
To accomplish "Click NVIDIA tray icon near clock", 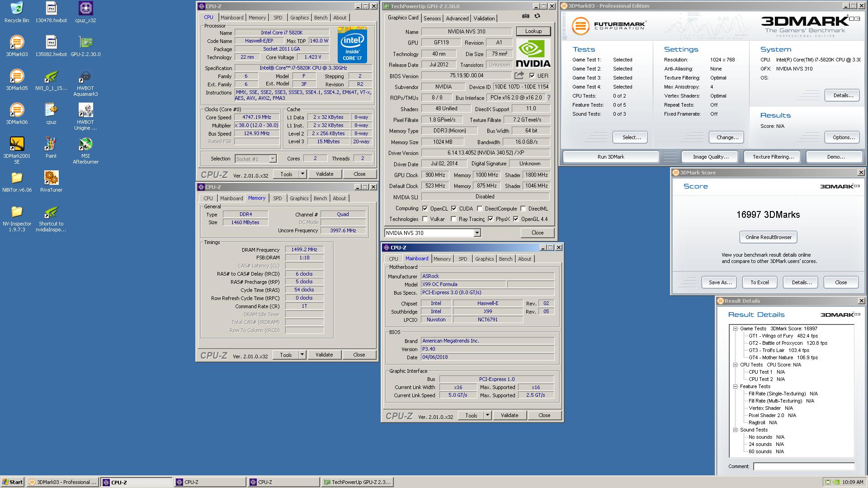I will 836,482.
